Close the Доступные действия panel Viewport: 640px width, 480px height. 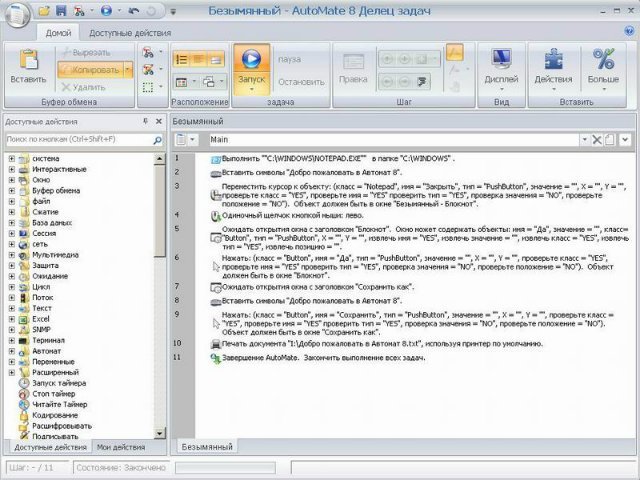pyautogui.click(x=159, y=121)
